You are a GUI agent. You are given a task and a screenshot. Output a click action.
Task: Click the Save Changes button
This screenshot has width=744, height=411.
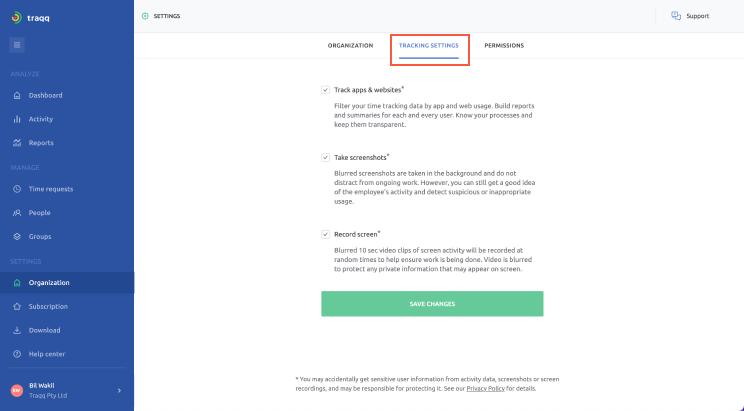point(432,304)
